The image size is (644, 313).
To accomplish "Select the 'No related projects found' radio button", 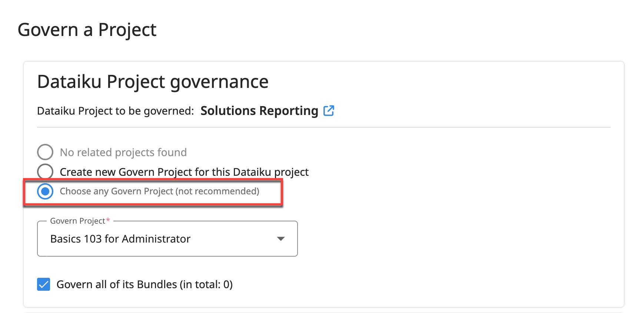I will tap(45, 152).
